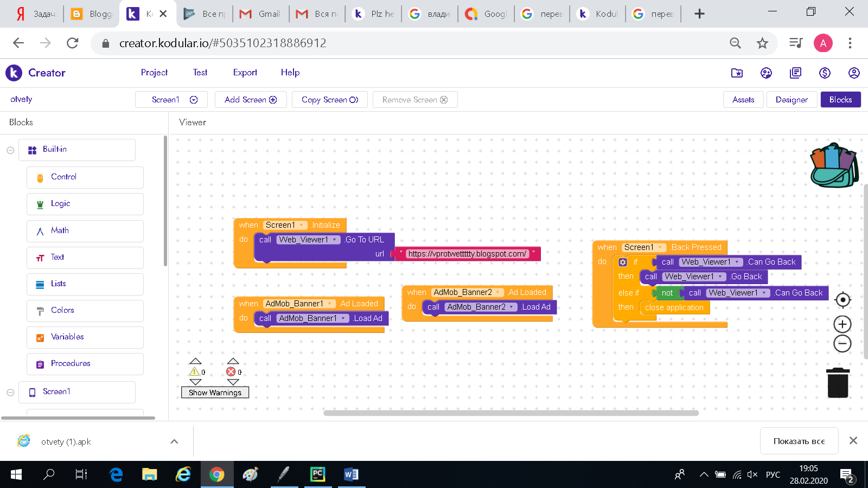
Task: Open the theme palette icon in header
Action: pyautogui.click(x=766, y=73)
